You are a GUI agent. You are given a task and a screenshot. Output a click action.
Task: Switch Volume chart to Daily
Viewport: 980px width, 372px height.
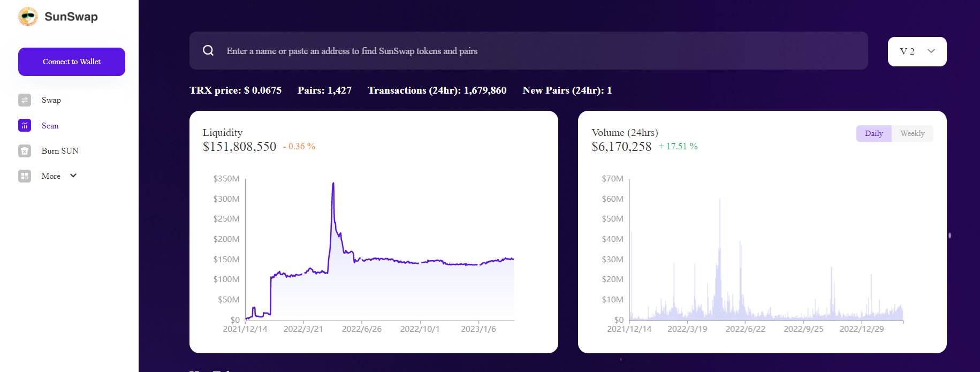(x=874, y=133)
